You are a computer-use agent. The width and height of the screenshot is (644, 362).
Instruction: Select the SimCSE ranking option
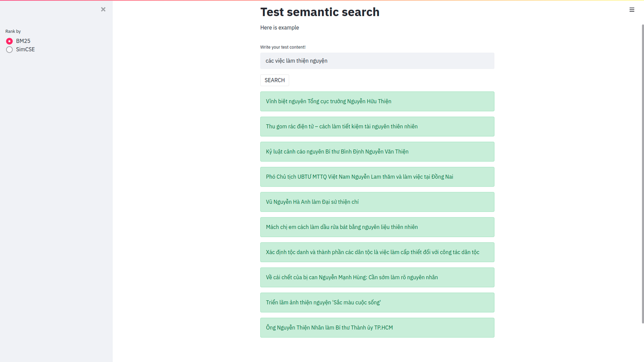(x=9, y=50)
